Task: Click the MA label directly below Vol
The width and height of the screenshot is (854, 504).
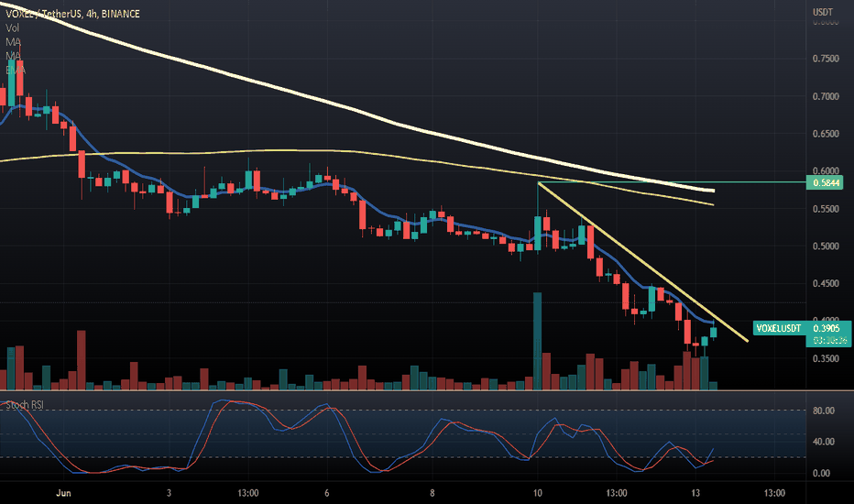Action: pos(13,42)
